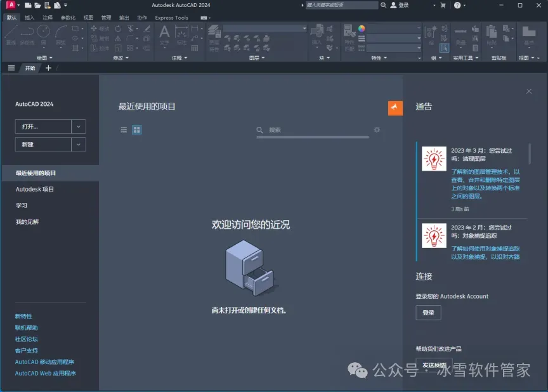Open the 参数化 ribbon tab
Image resolution: width=548 pixels, height=392 pixels.
[68, 18]
